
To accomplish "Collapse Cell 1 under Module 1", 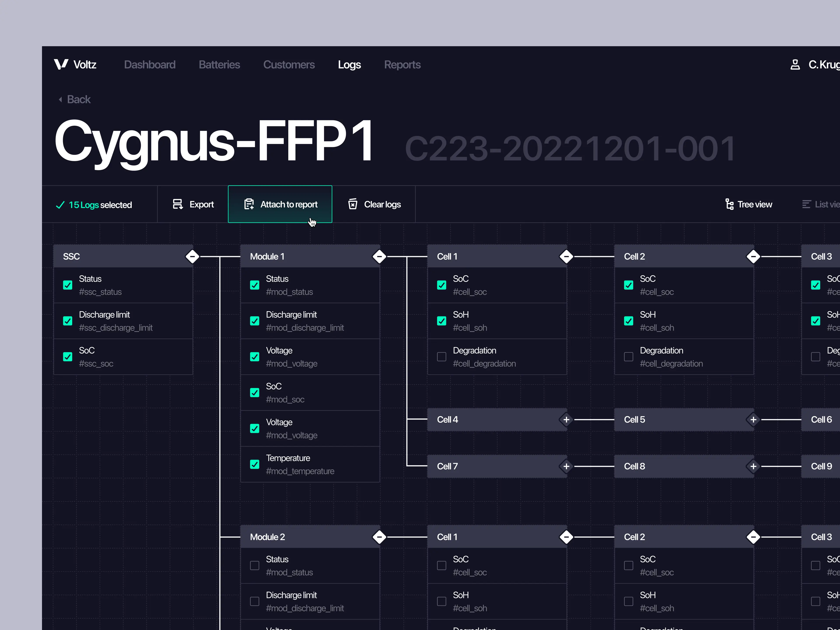I will point(566,257).
